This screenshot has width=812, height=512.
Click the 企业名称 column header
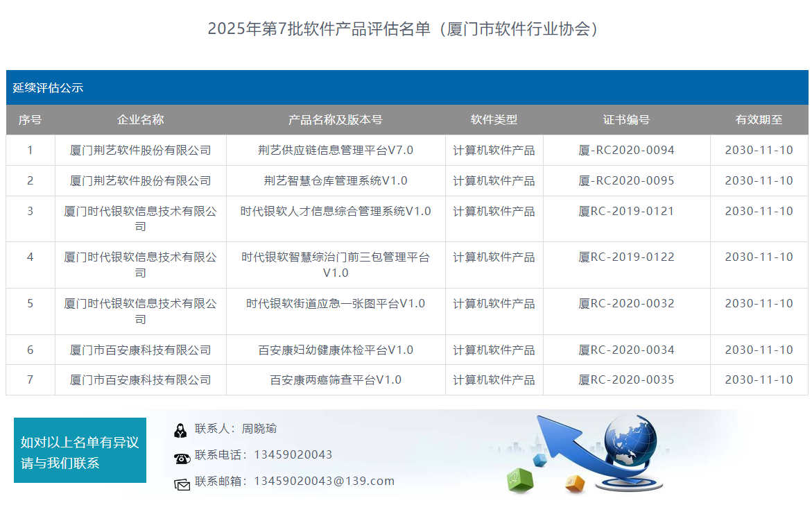(140, 120)
